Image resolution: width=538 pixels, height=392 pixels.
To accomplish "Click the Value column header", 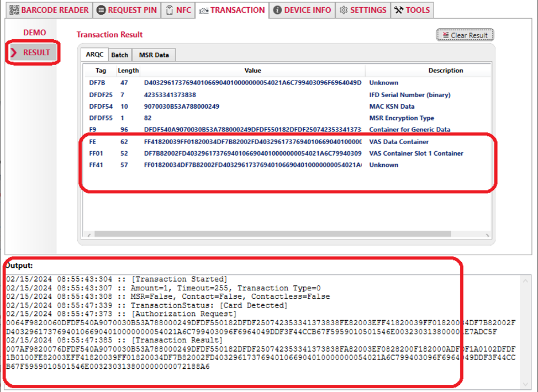I will 252,70.
